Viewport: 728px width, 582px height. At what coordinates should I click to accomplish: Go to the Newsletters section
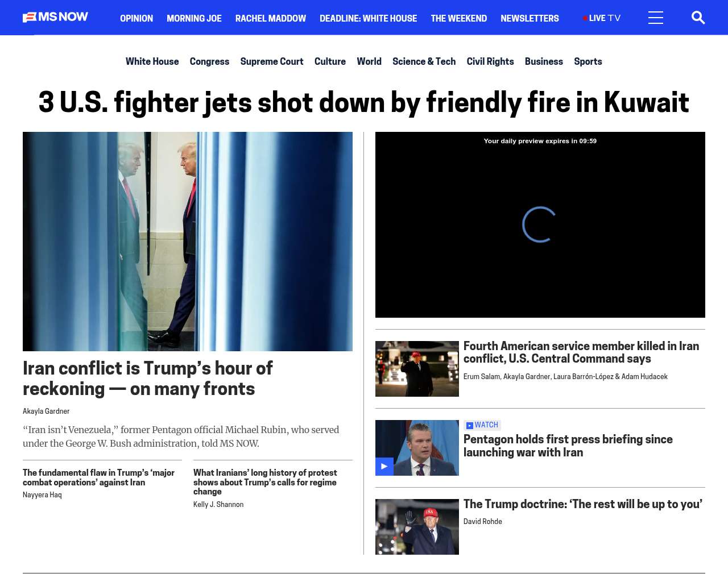(530, 18)
